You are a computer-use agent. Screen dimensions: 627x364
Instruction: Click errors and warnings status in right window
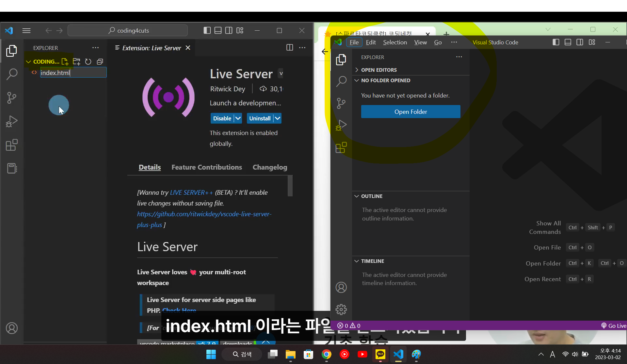click(x=349, y=326)
